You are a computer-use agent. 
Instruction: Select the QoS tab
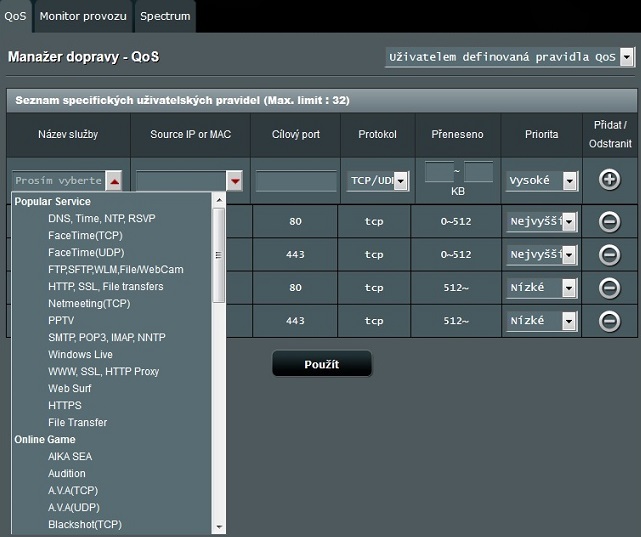point(15,17)
